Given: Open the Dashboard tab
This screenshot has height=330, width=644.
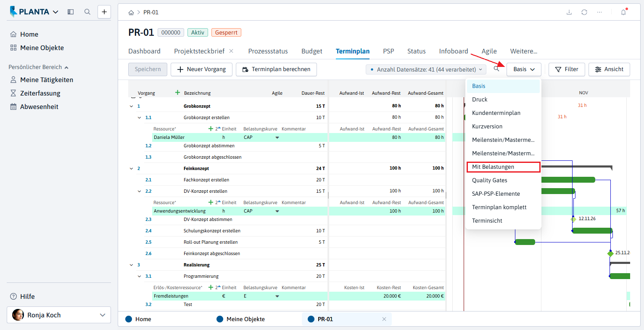Looking at the screenshot, I should pos(144,51).
